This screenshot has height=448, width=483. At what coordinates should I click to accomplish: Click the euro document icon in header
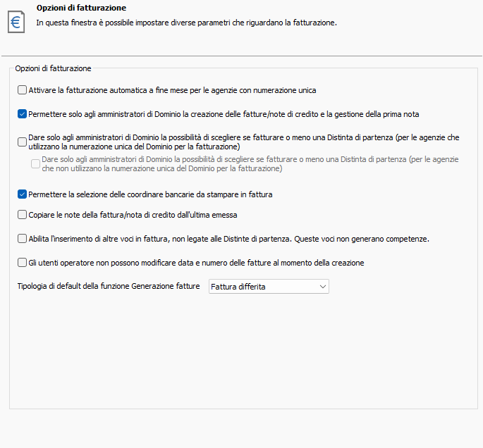pyautogui.click(x=16, y=22)
